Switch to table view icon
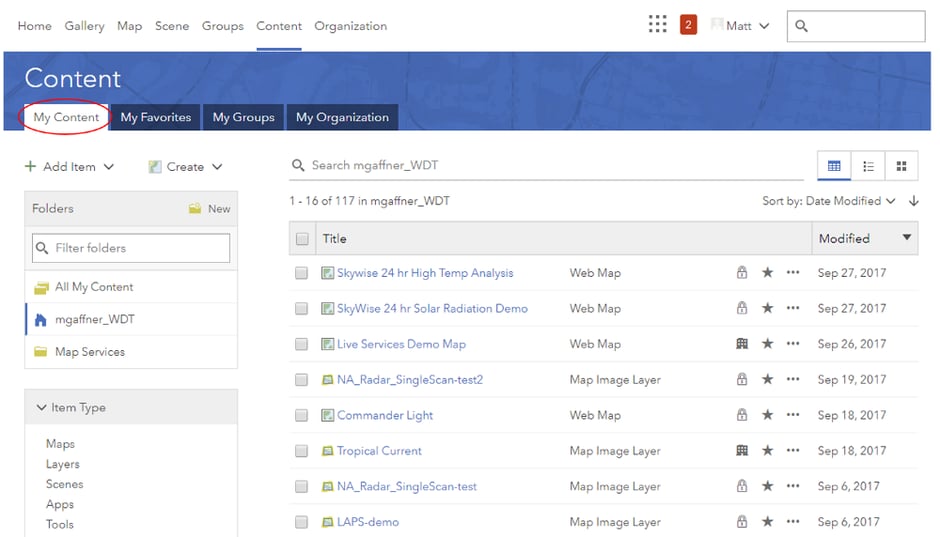This screenshot has width=940, height=537. click(834, 166)
